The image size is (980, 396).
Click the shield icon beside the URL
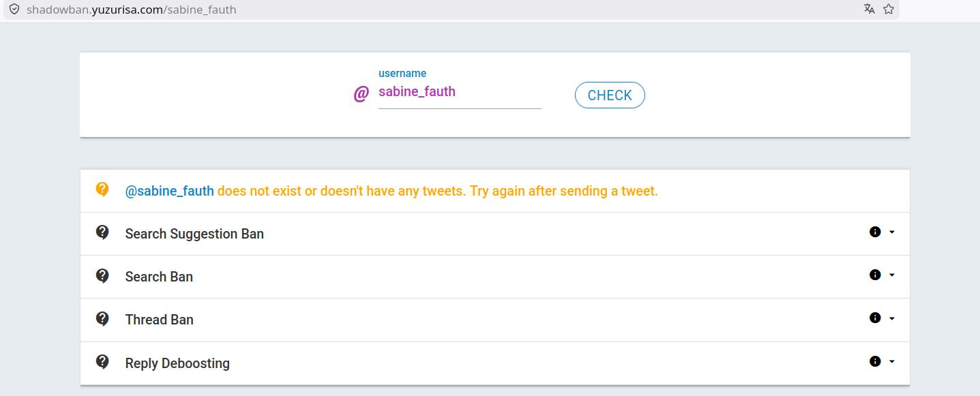tap(14, 10)
